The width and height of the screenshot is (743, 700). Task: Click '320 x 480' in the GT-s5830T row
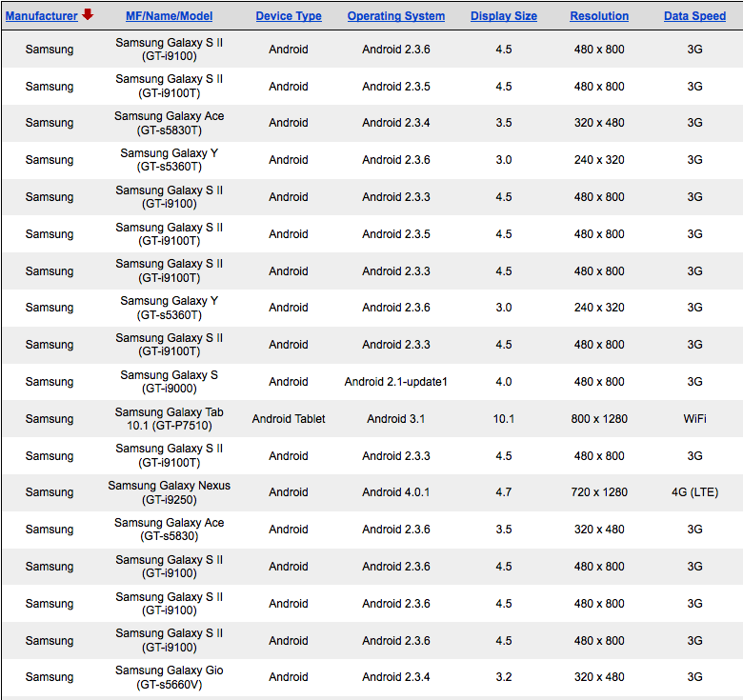coord(599,123)
